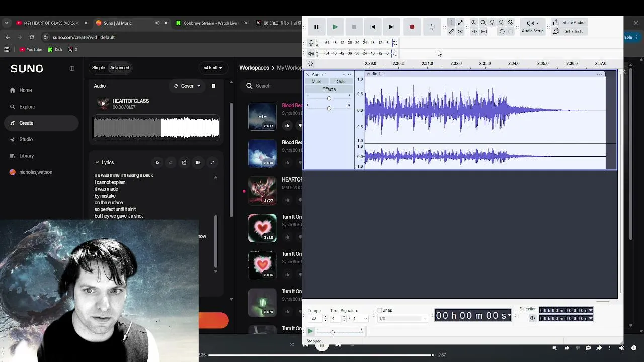Fit project to width
Image resolution: width=644 pixels, height=362 pixels.
(501, 23)
